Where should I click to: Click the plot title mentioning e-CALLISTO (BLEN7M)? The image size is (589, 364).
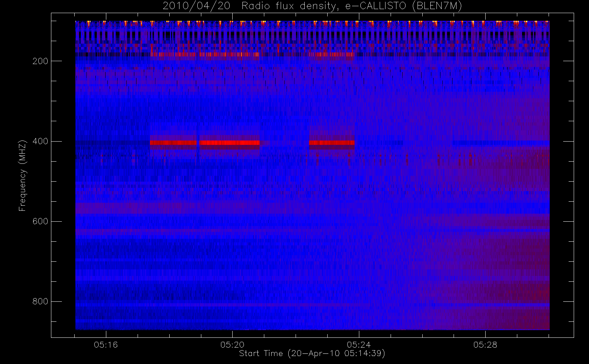pyautogui.click(x=312, y=6)
